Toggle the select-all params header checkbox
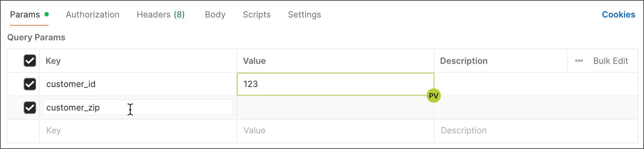The height and width of the screenshot is (149, 644). [x=30, y=61]
